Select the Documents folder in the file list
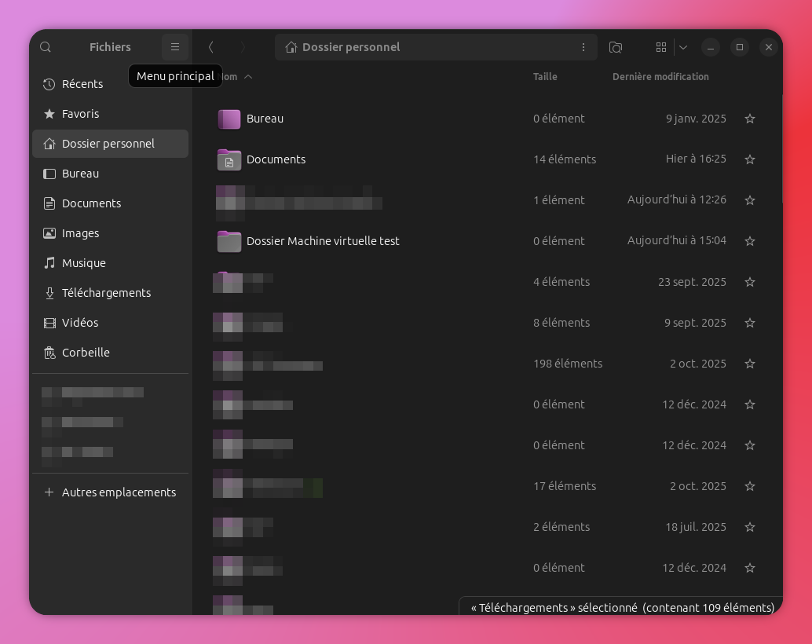Screen dimensions: 812x644 (x=276, y=159)
